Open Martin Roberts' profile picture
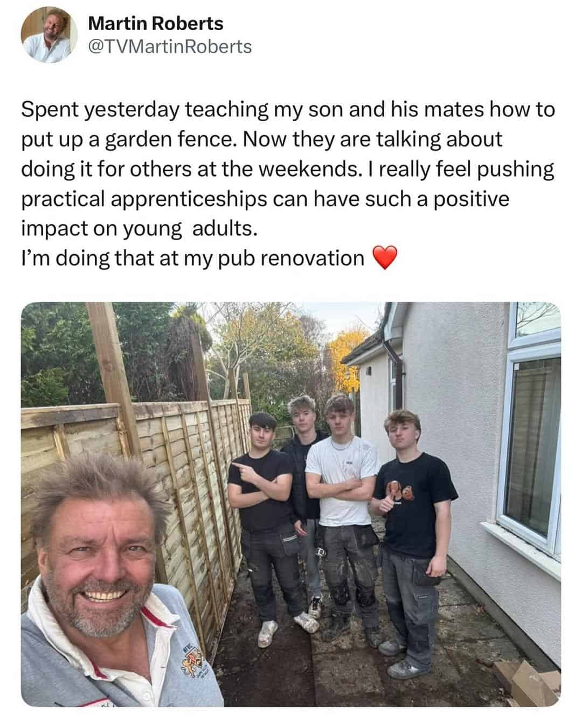 46,36
